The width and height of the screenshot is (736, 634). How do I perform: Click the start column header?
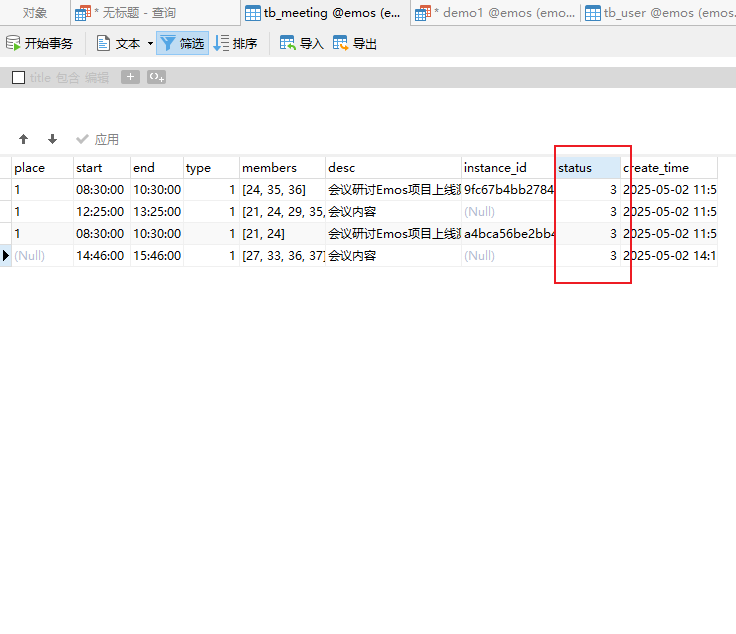coord(102,168)
